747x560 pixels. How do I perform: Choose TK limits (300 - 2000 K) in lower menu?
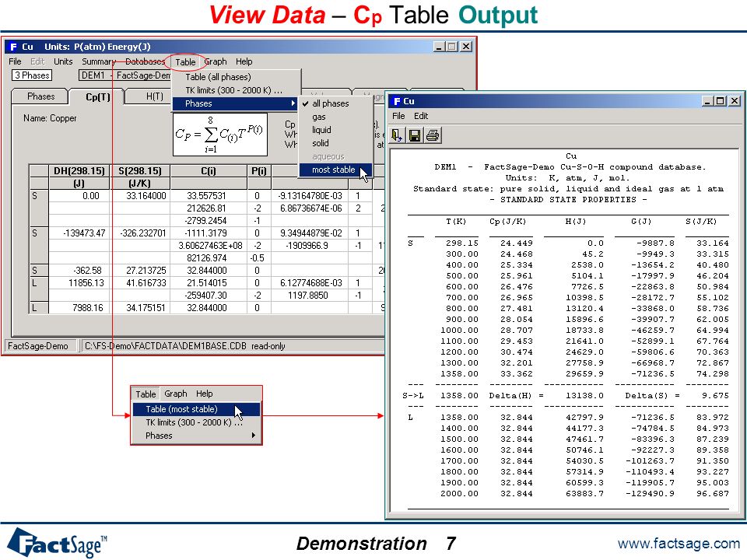[196, 422]
